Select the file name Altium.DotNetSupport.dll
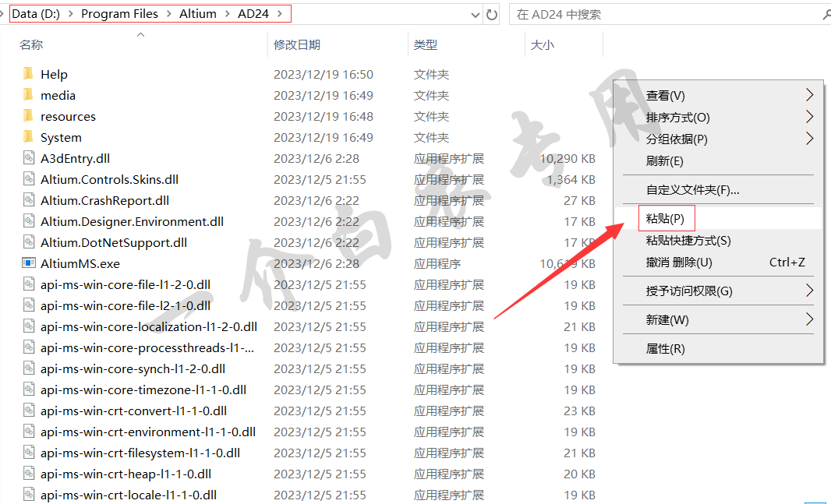The image size is (831, 504). tap(113, 242)
